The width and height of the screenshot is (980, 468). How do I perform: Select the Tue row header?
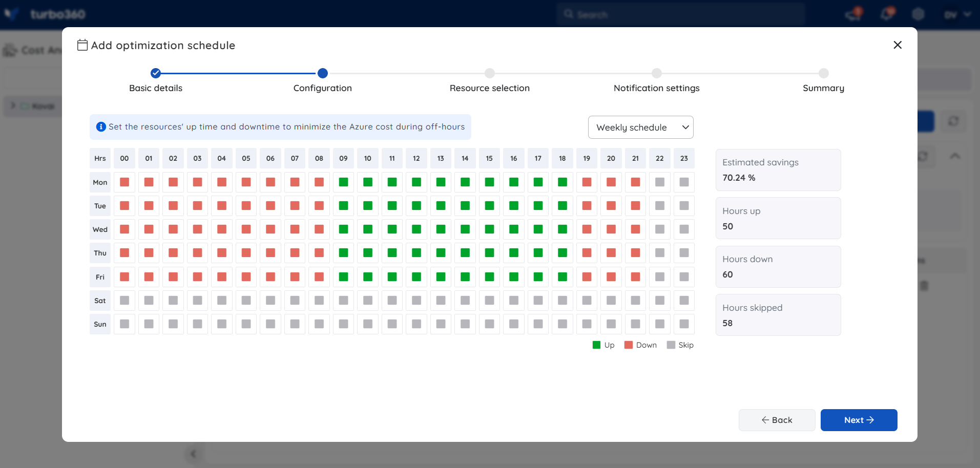(100, 206)
